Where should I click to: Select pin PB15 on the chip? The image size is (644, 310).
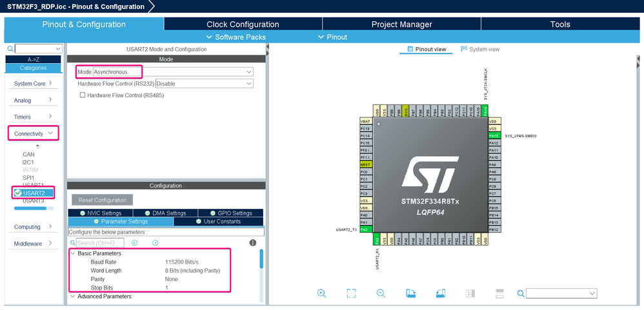point(494,208)
